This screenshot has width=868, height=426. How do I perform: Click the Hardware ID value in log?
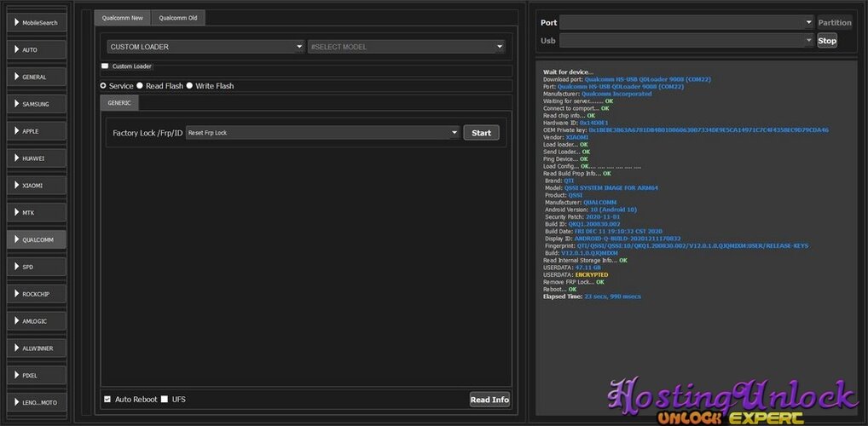(594, 123)
